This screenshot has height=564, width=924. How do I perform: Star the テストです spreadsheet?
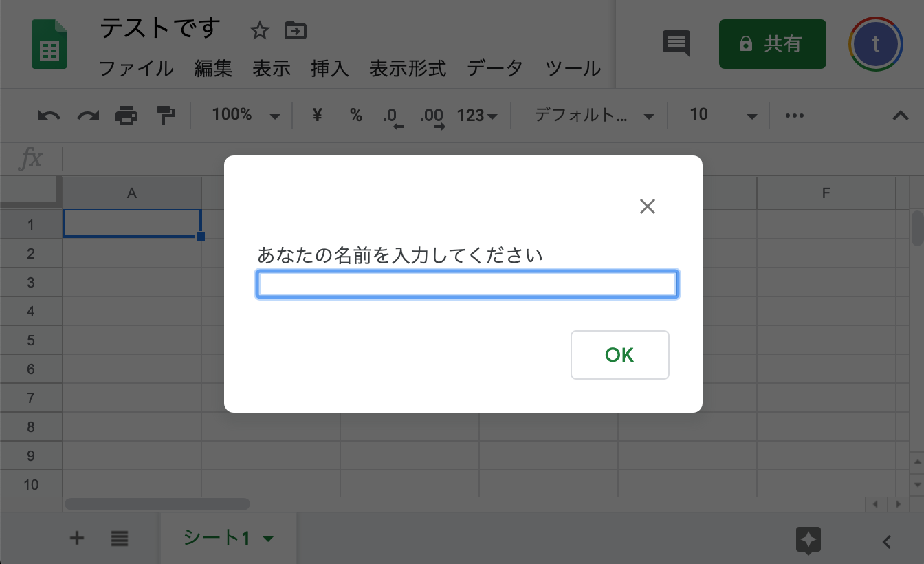coord(259,30)
